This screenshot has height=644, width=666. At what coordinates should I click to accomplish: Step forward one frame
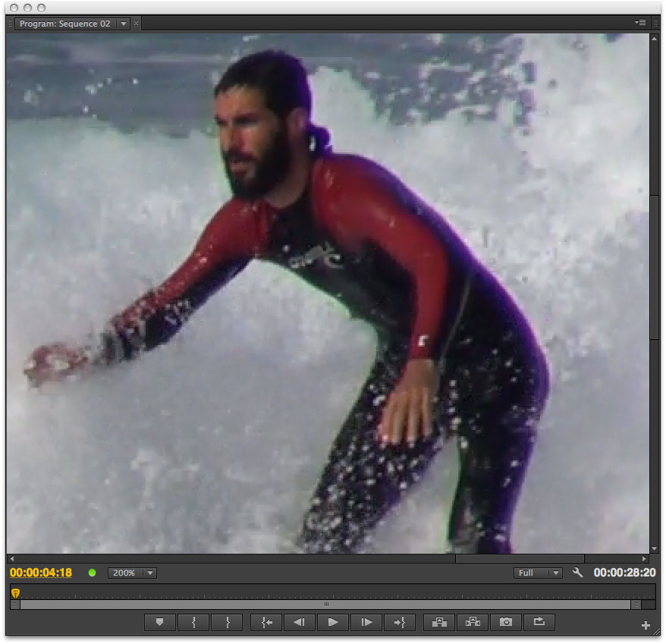[366, 622]
